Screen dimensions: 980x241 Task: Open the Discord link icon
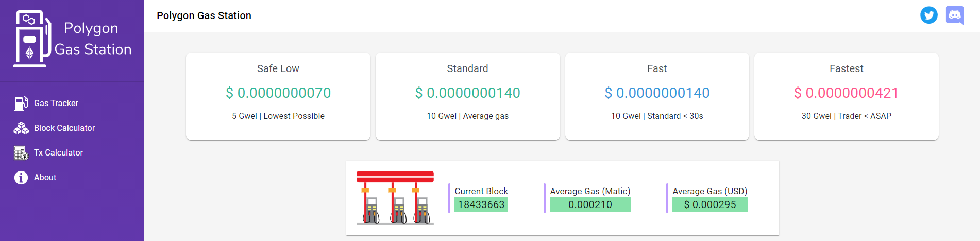954,15
